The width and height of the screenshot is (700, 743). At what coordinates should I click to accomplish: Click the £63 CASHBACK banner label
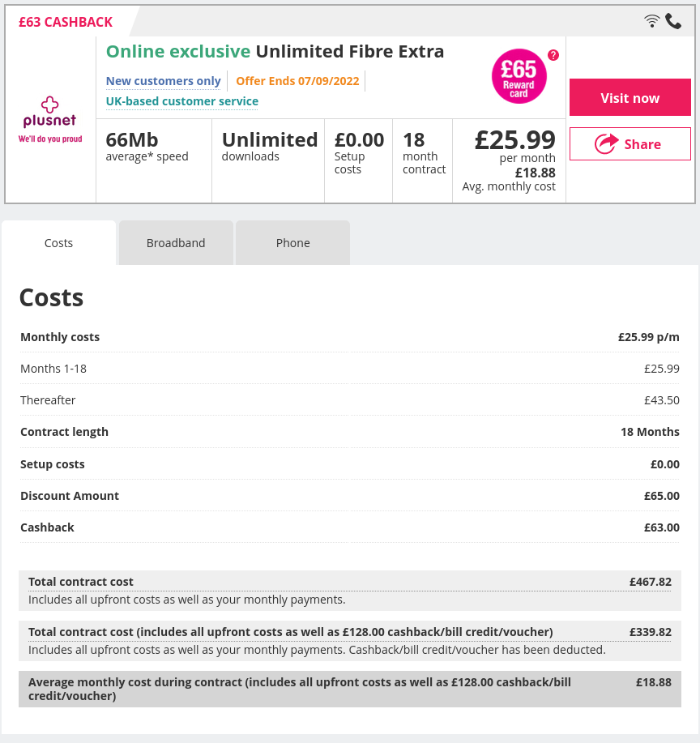pos(66,22)
